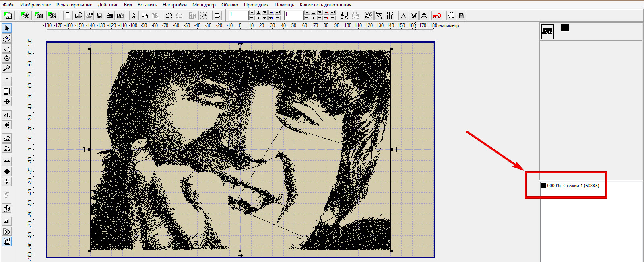This screenshot has width=644, height=262.
Task: Click the red key icon
Action: [437, 16]
